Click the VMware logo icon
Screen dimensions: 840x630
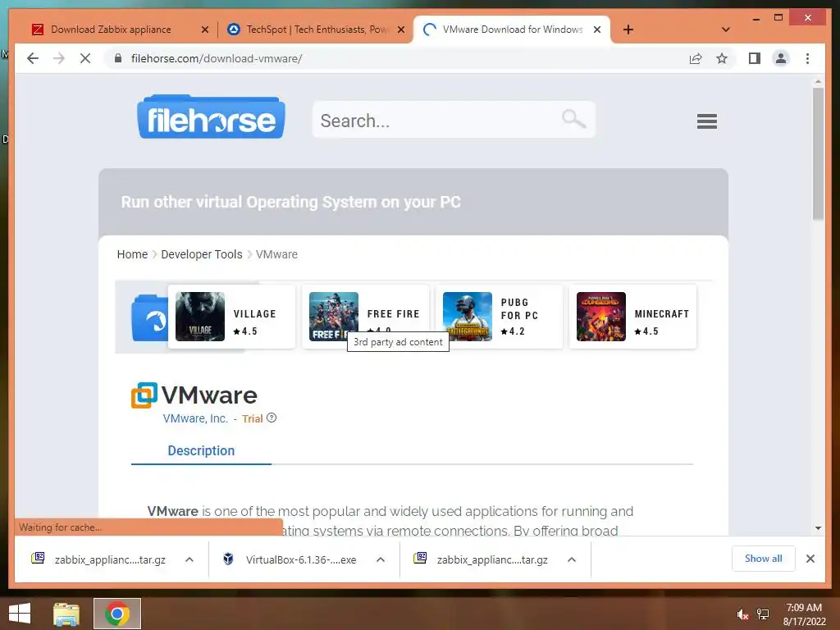(144, 395)
